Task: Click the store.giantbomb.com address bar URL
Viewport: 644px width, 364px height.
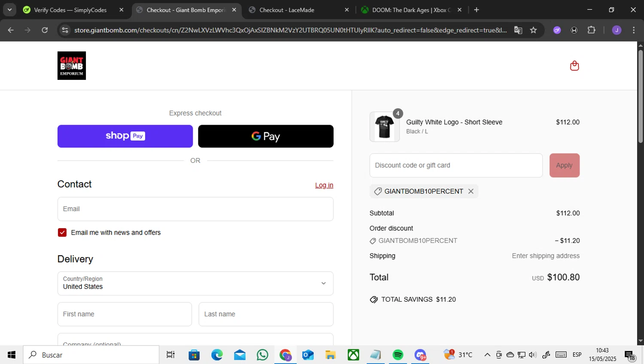Action: tap(290, 30)
